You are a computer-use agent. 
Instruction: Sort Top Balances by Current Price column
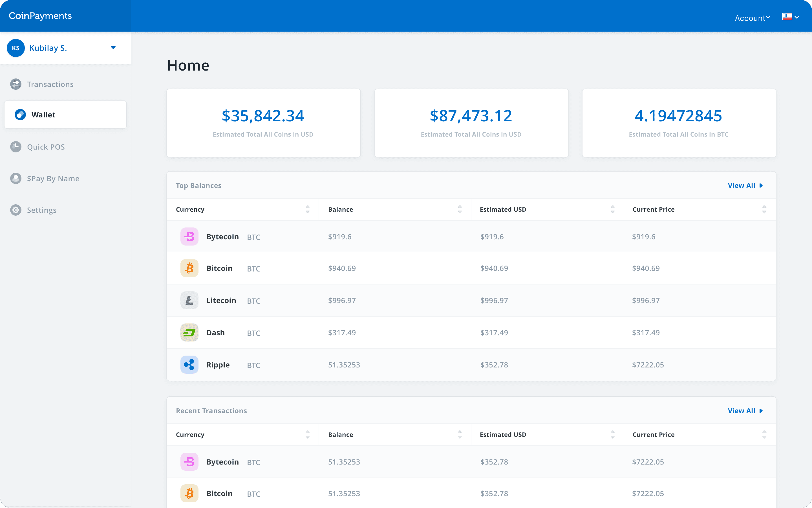point(764,209)
